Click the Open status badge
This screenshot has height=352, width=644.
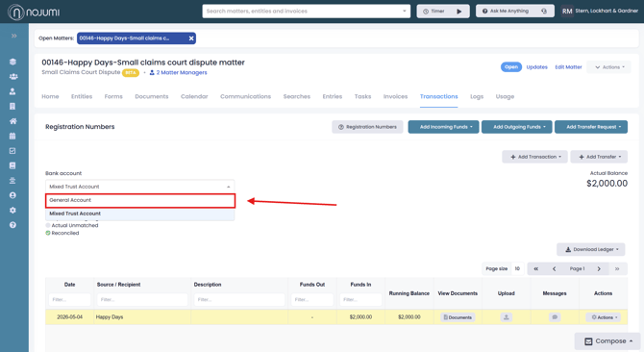click(511, 67)
